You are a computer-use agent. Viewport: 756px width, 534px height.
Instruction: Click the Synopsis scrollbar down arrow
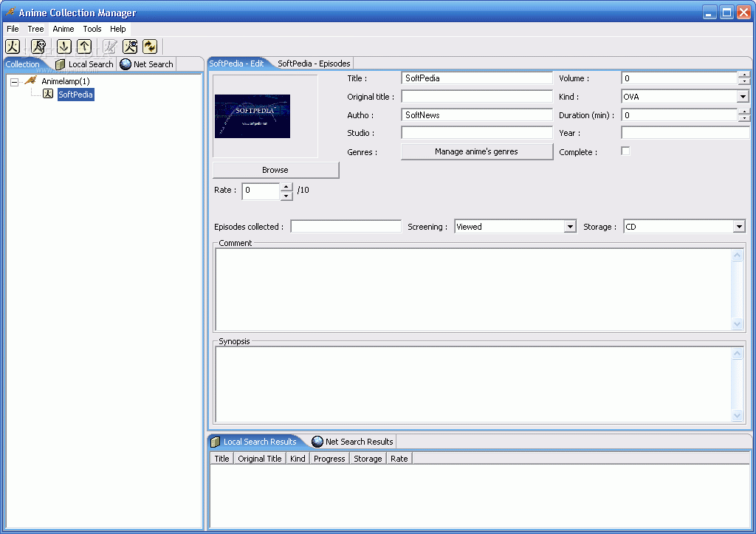click(737, 415)
